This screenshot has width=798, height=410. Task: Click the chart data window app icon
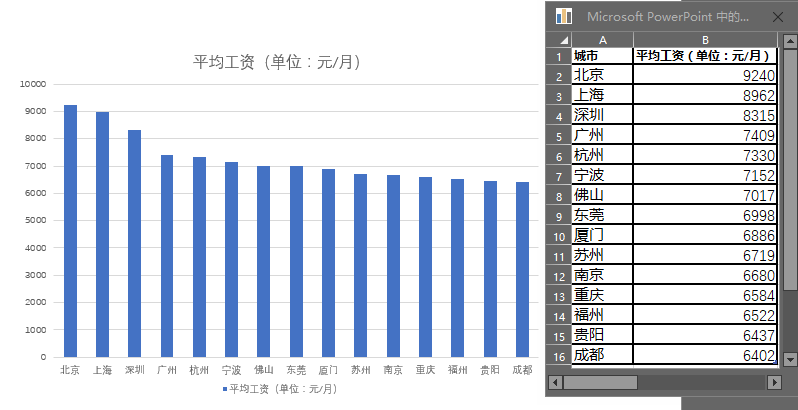(563, 16)
